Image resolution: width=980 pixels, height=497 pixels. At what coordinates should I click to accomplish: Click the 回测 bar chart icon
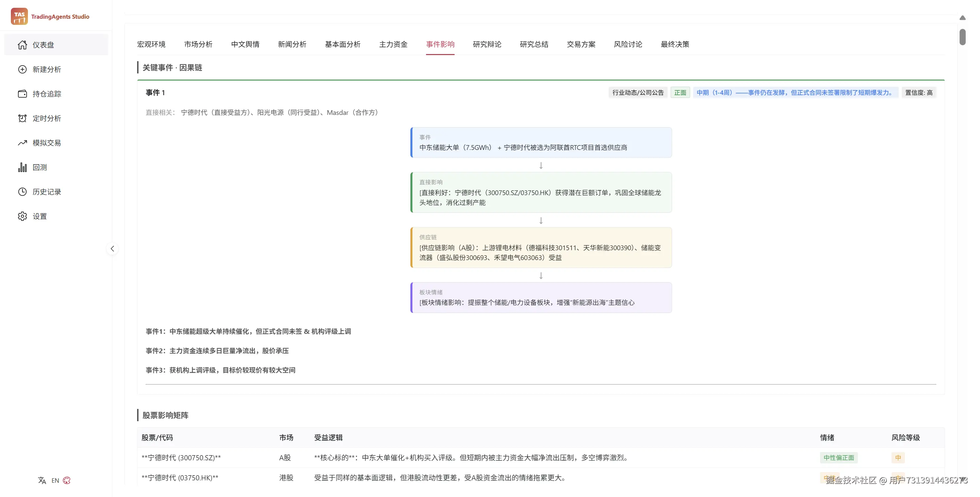tap(22, 167)
